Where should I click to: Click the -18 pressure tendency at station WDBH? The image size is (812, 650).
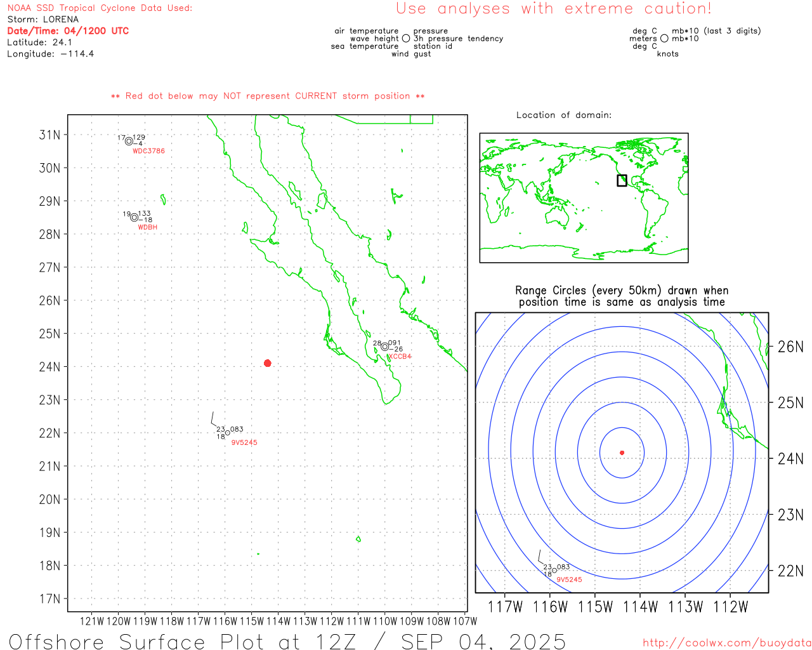click(145, 220)
